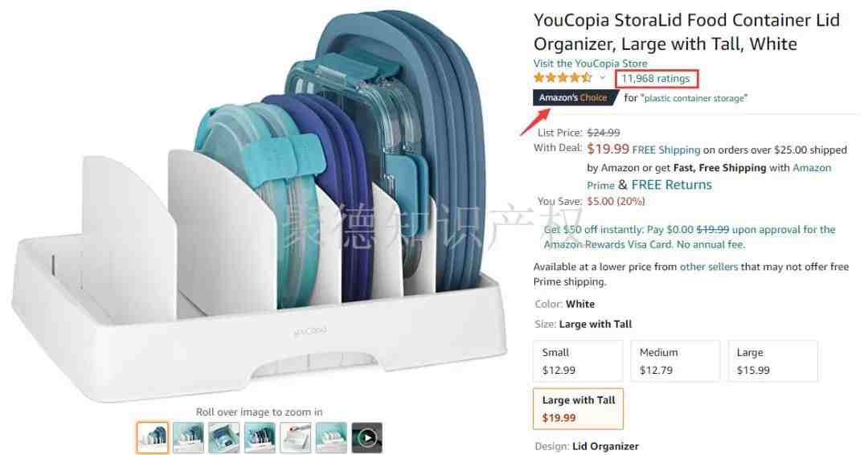The image size is (868, 455).
Task: Click the Amazon's Choice badge
Action: 573,97
